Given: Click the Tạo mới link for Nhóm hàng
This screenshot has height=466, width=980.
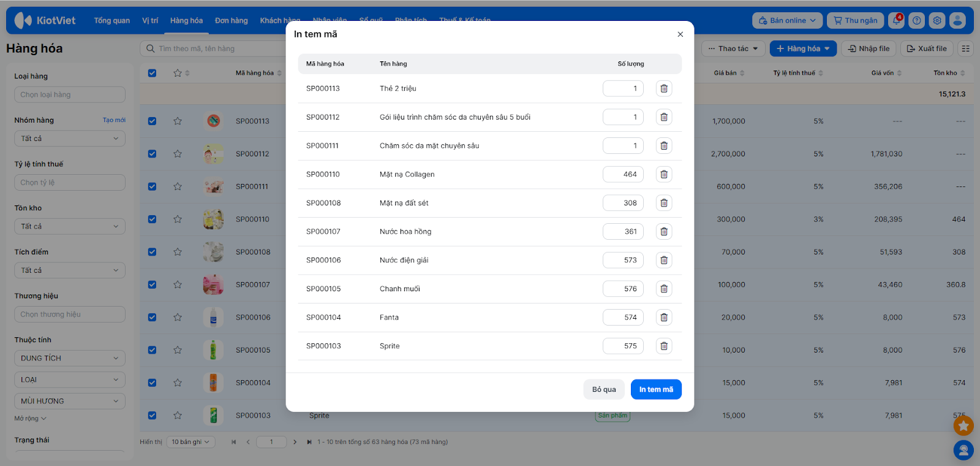Looking at the screenshot, I should [x=114, y=120].
